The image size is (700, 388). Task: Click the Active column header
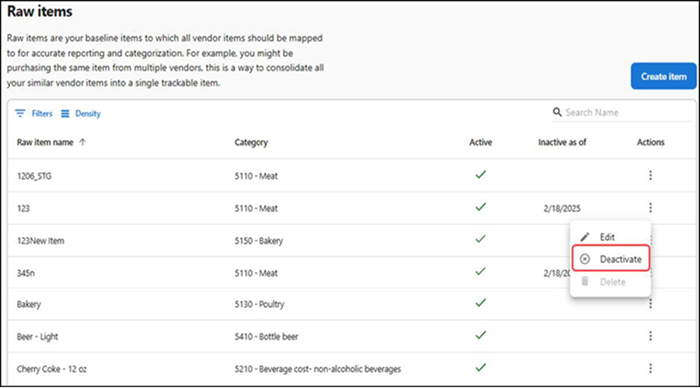(x=480, y=142)
